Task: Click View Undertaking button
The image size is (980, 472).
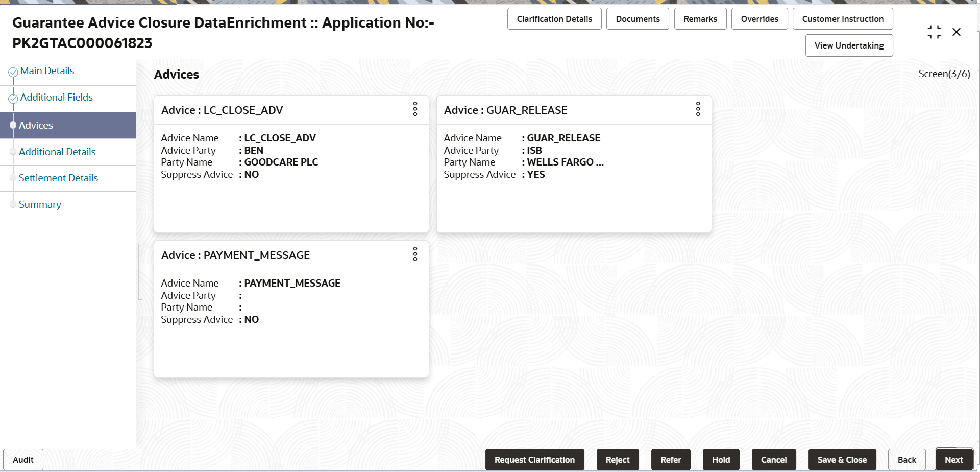Action: [x=849, y=45]
